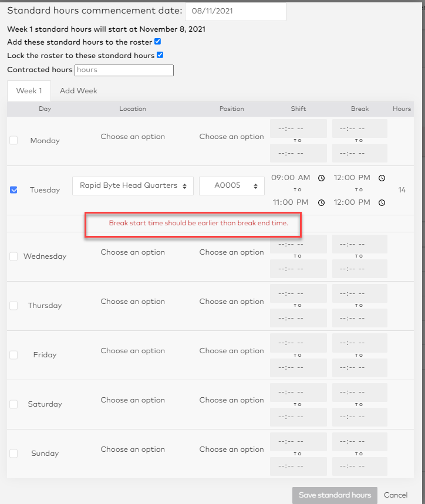
Task: Open the Rapid Byte Head Quarters location dropdown
Action: [x=133, y=185]
